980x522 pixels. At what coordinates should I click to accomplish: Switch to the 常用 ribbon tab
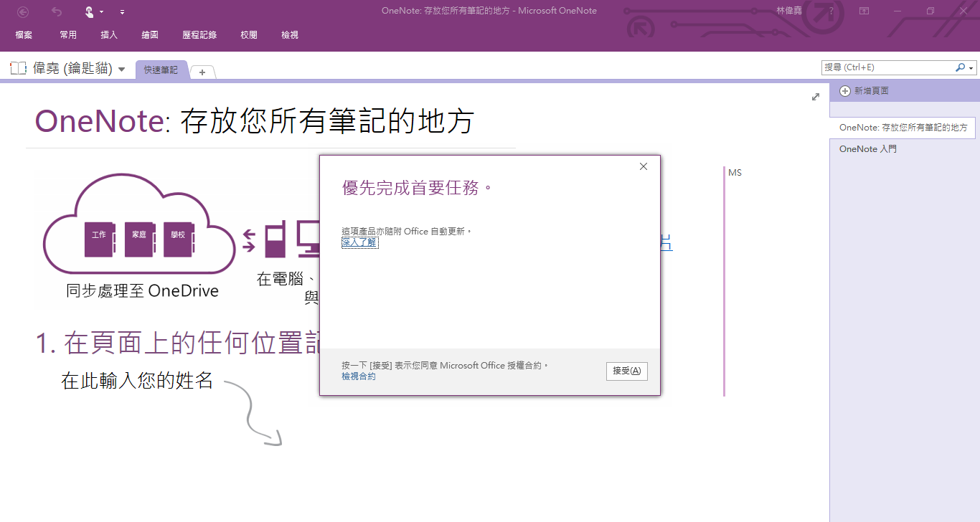[x=68, y=34]
